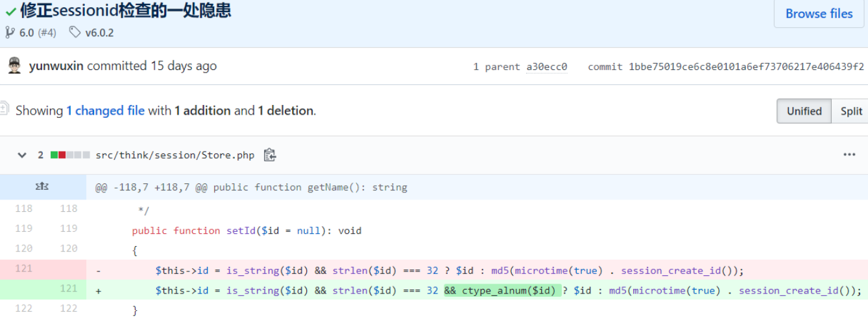The image size is (868, 320).
Task: Open the 1 changed file list
Action: point(105,111)
